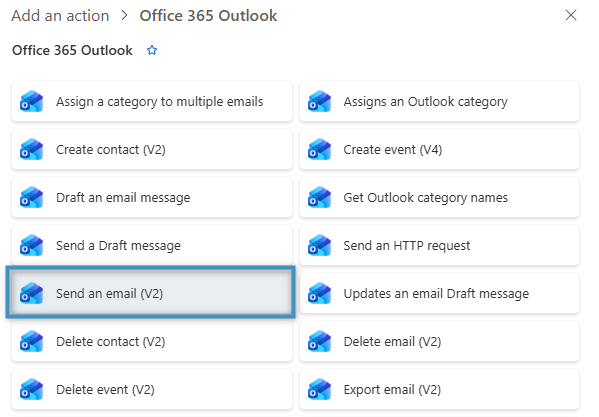Image resolution: width=599 pixels, height=417 pixels.
Task: Pick Draft an email message action
Action: click(152, 197)
